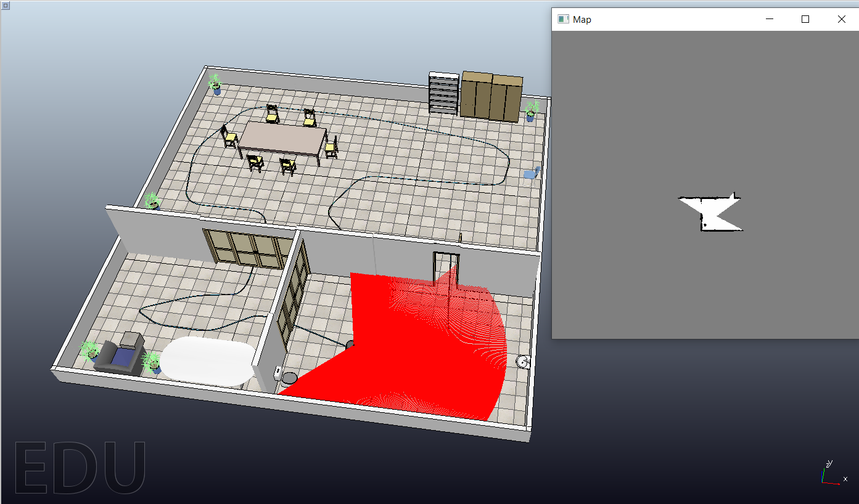859x504 pixels.
Task: Select the plant in the top-left room corner
Action: pos(215,83)
